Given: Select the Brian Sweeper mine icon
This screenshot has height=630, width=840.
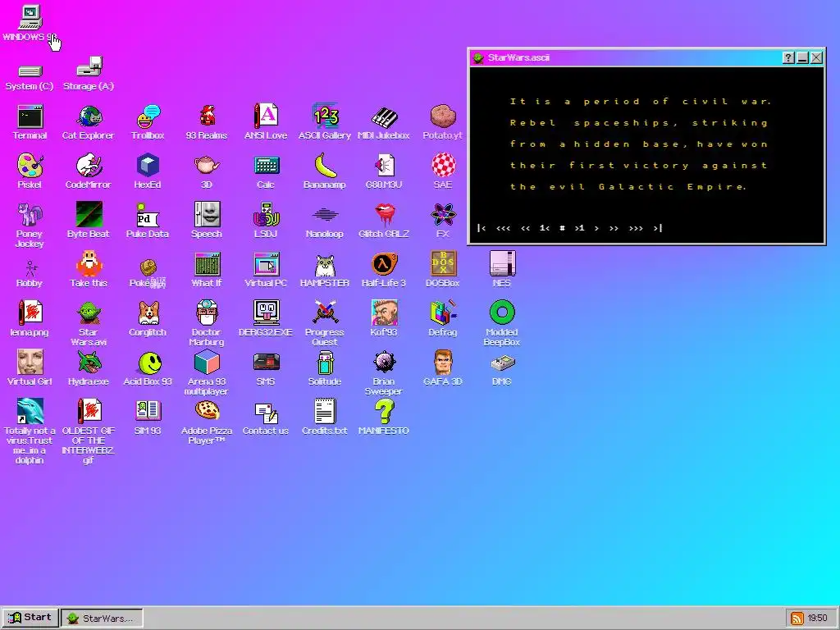Looking at the screenshot, I should pyautogui.click(x=384, y=373).
